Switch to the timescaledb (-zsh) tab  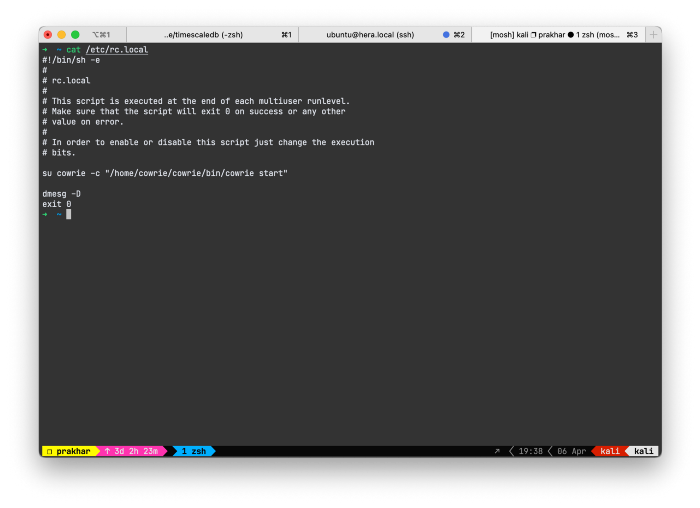[x=212, y=35]
